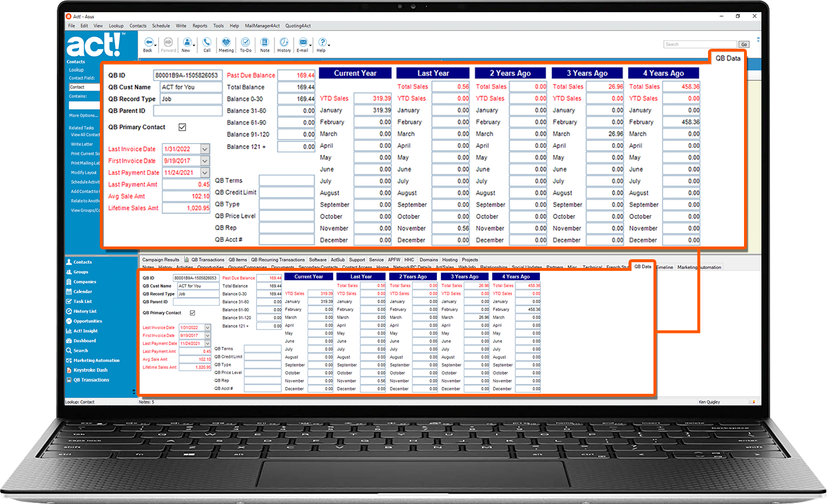Viewport: 827px width, 504px height.
Task: Expand the Help button dropdown arrow
Action: click(329, 44)
